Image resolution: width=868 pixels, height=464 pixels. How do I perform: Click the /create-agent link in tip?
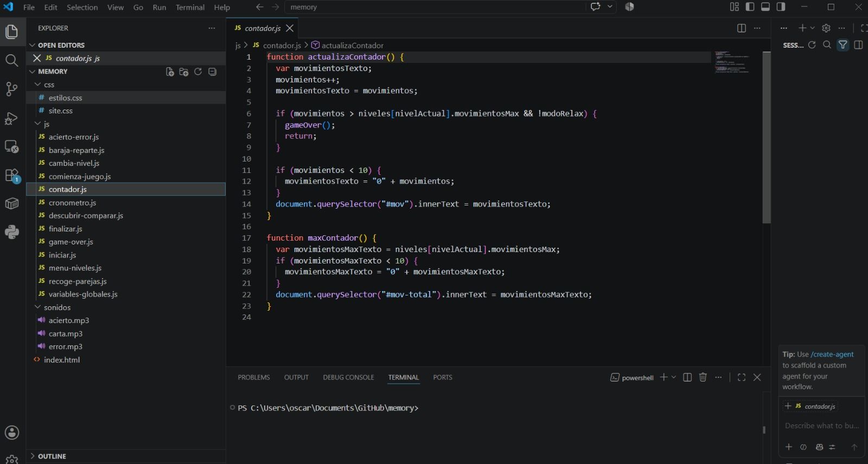coord(832,355)
